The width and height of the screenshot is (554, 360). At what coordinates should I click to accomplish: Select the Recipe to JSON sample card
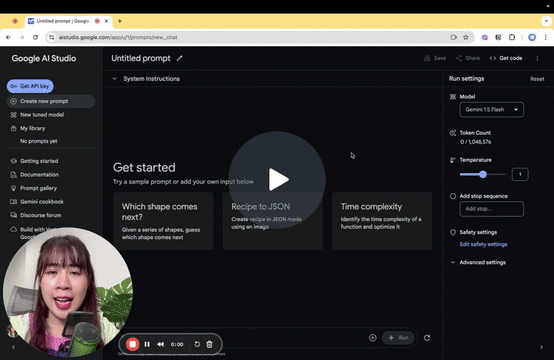272,221
